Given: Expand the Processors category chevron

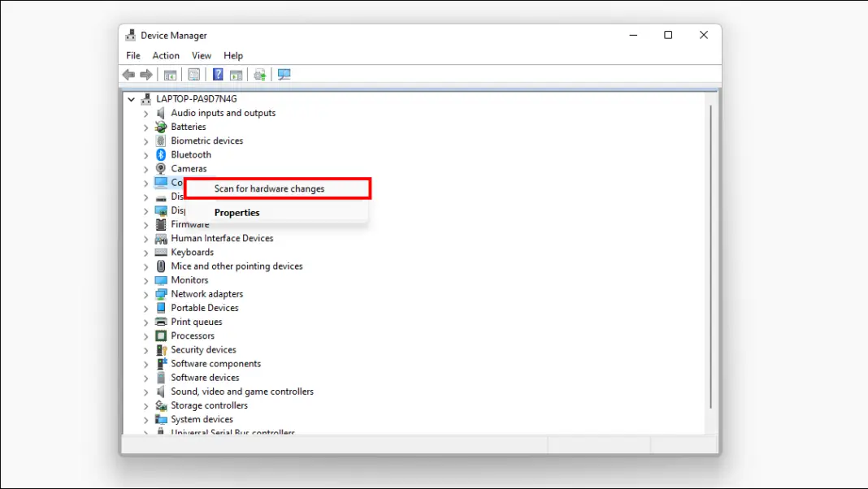Looking at the screenshot, I should pos(146,335).
